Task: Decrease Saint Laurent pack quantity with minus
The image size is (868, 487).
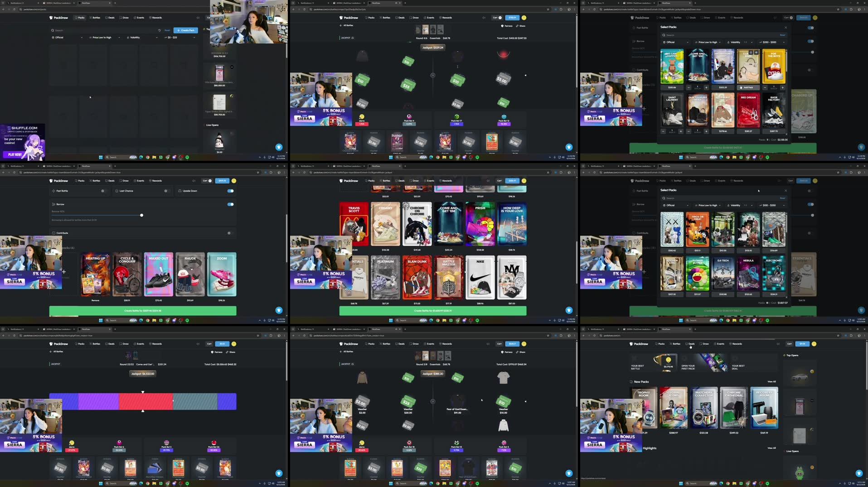Action: [x=663, y=131]
